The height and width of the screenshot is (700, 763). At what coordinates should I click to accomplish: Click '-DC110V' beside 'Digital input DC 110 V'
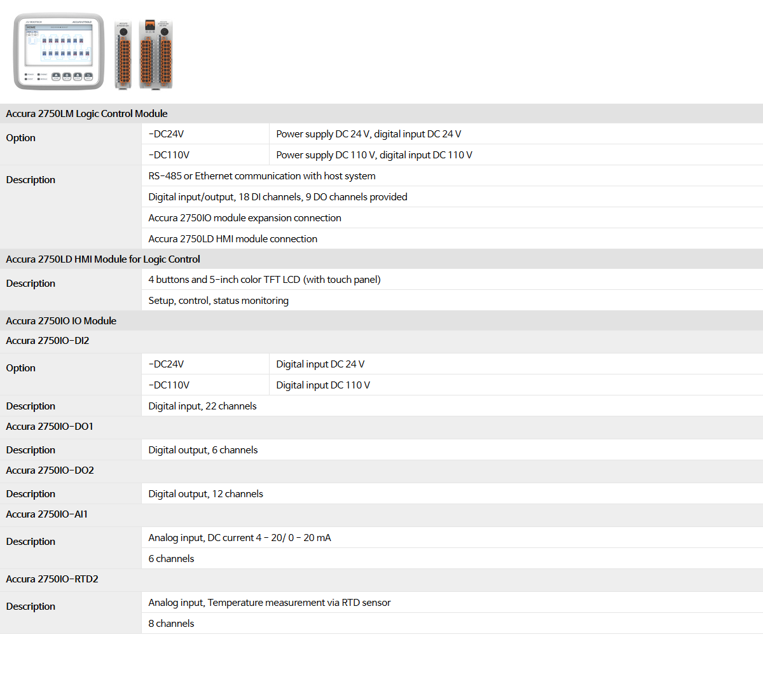pyautogui.click(x=169, y=385)
